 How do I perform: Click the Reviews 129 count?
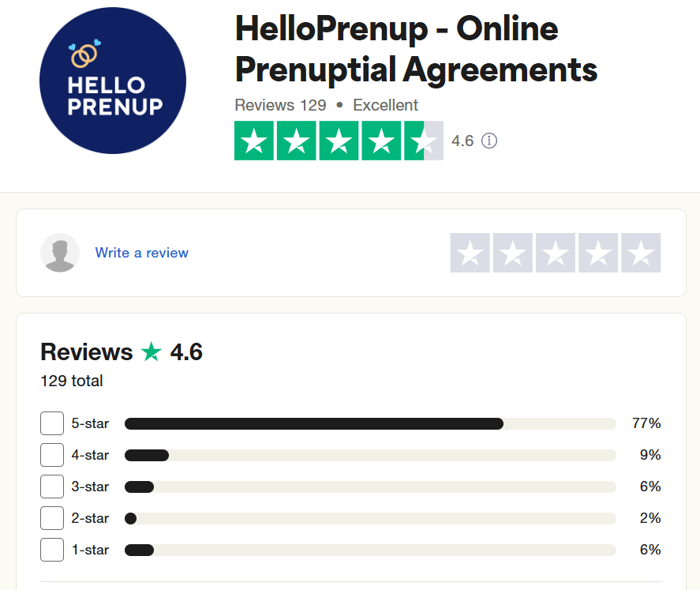[x=280, y=104]
